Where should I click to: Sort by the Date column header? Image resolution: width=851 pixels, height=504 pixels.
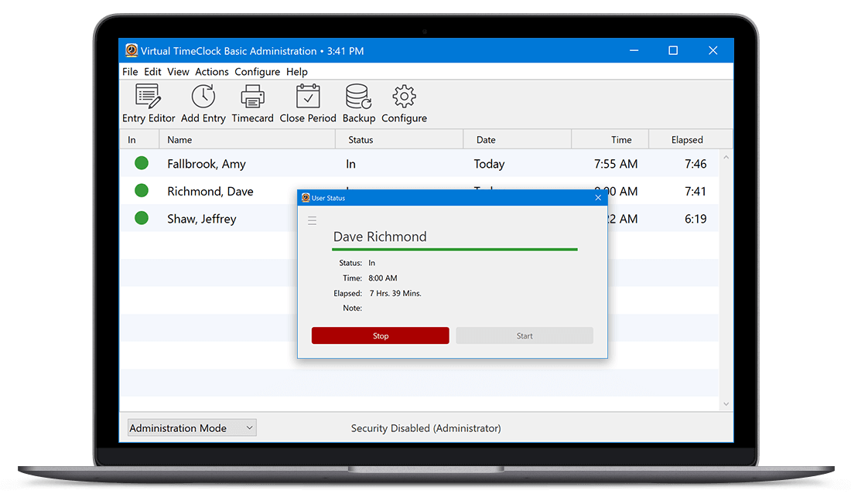[x=518, y=139]
